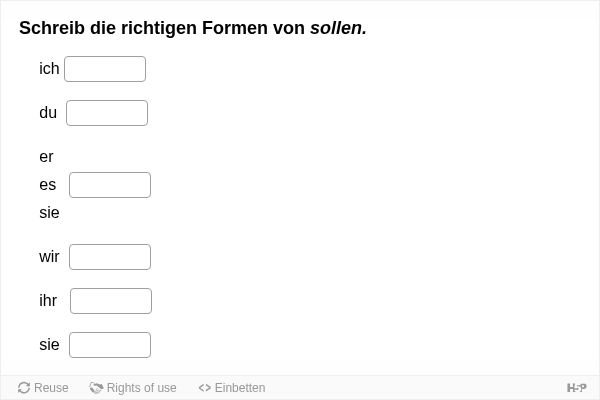Open the Rights of use text link
Image resolution: width=600 pixels, height=400 pixels.
142,388
